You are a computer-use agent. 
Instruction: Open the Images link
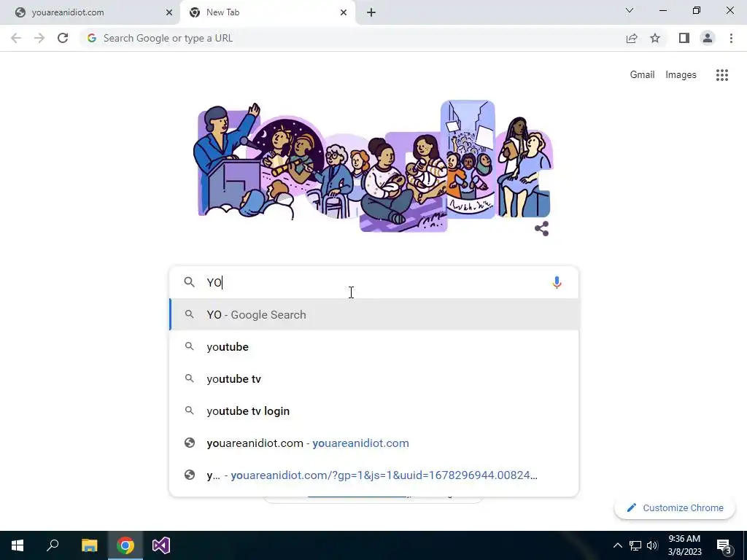click(681, 75)
